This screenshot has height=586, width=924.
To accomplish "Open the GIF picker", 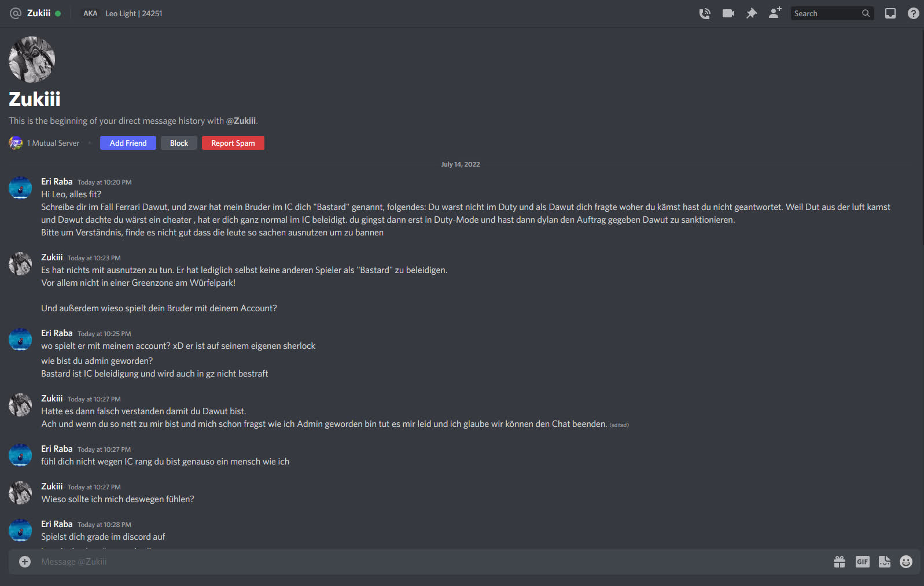I will point(862,562).
